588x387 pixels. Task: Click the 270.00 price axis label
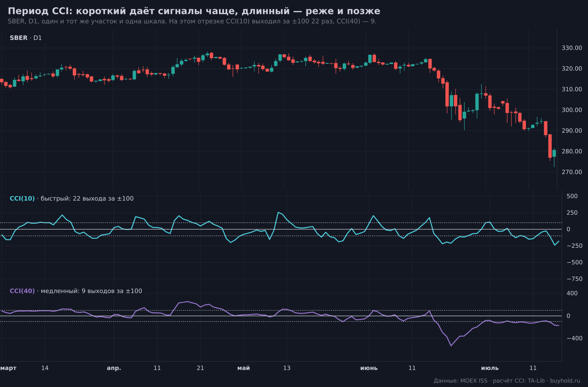(572, 172)
